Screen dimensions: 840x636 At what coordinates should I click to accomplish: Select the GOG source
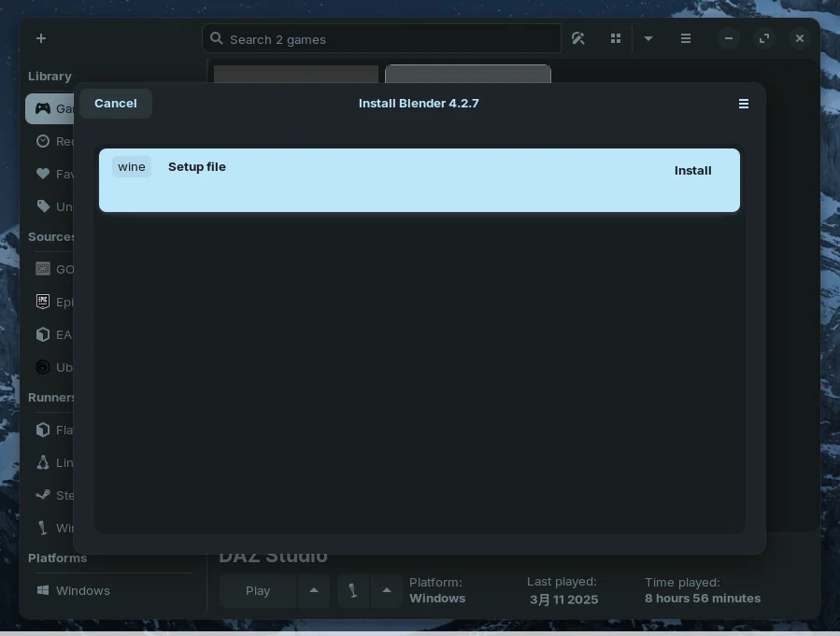click(x=50, y=269)
